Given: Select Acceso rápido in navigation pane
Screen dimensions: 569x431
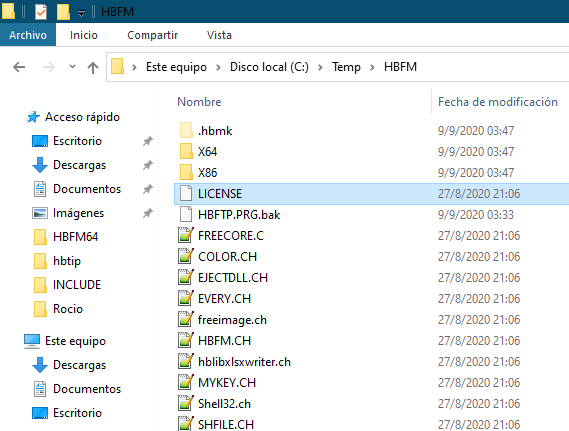Looking at the screenshot, I should 82,117.
